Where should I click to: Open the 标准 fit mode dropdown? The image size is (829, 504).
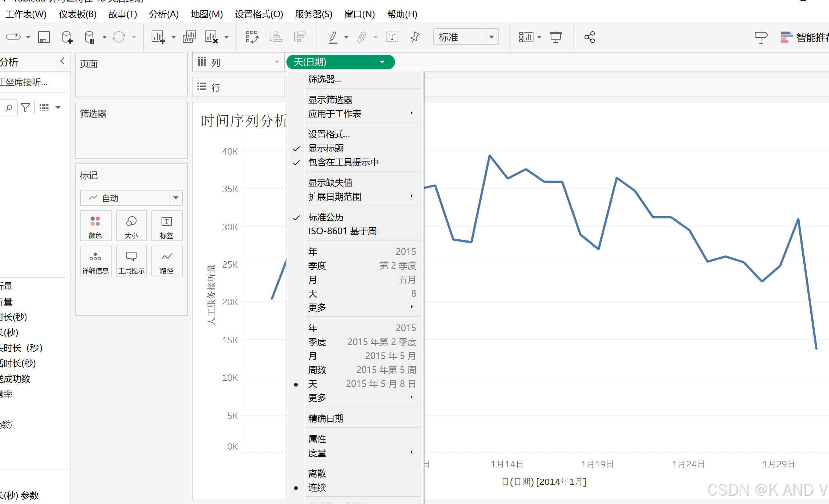(x=491, y=37)
